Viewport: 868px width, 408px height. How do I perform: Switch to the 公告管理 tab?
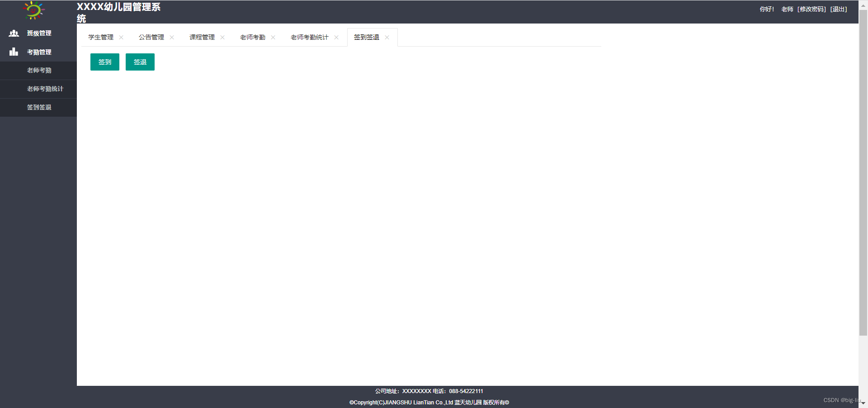pos(151,37)
